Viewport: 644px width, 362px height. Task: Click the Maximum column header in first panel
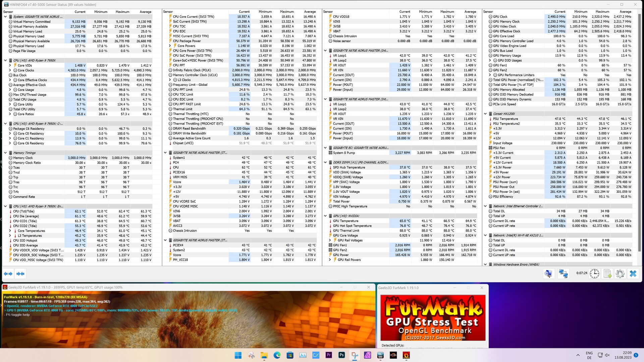tap(122, 12)
